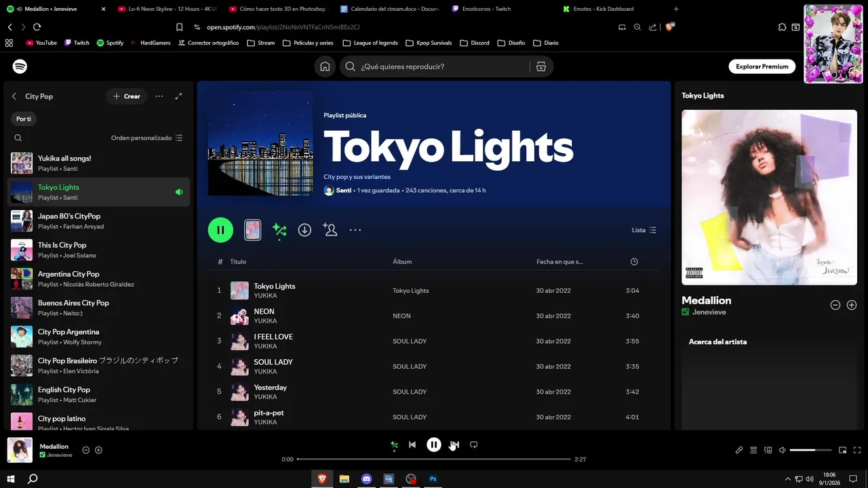Open lyrics microphone icon
Image resolution: width=868 pixels, height=488 pixels.
pyautogui.click(x=739, y=450)
